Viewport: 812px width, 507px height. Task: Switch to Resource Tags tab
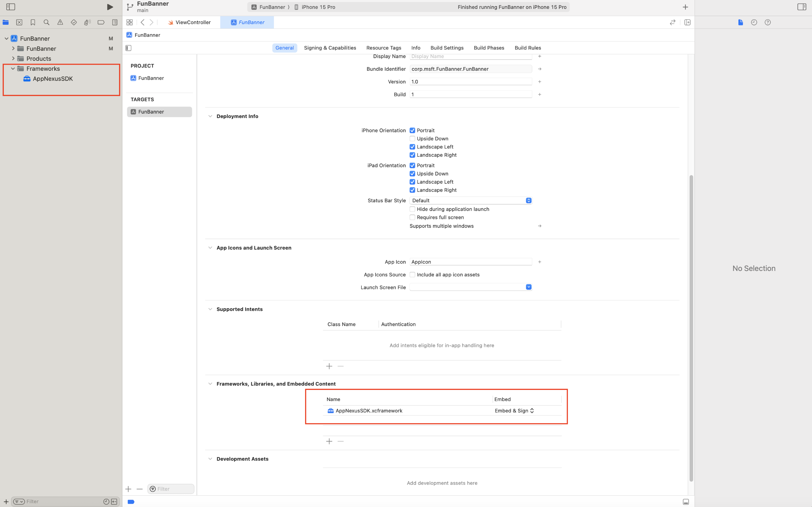(384, 48)
